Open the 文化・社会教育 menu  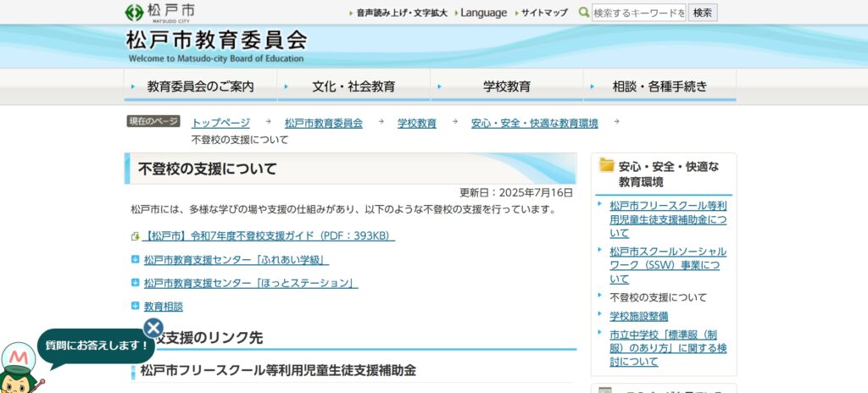point(353,86)
